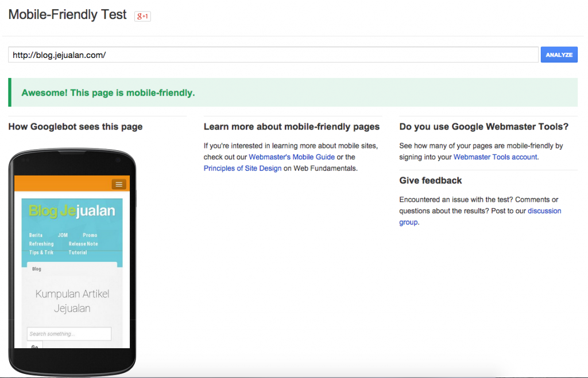Open the hamburger menu in phone preview
This screenshot has width=588, height=378.
(x=119, y=184)
